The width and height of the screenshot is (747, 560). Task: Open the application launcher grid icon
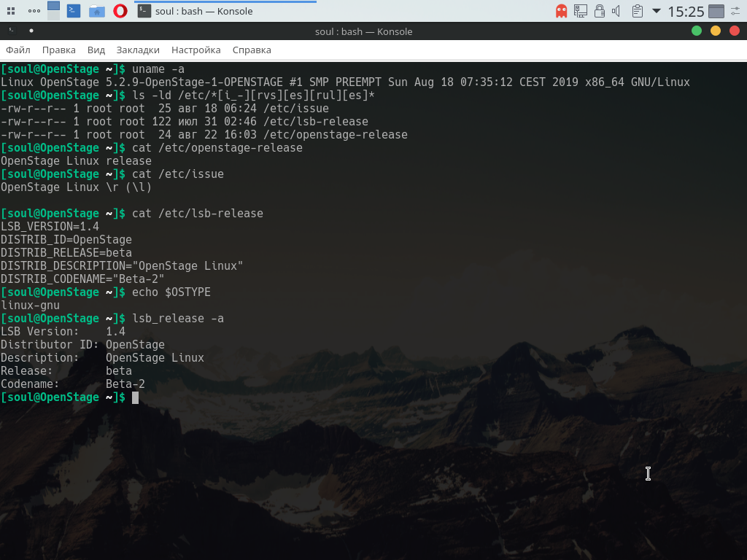pyautogui.click(x=11, y=11)
